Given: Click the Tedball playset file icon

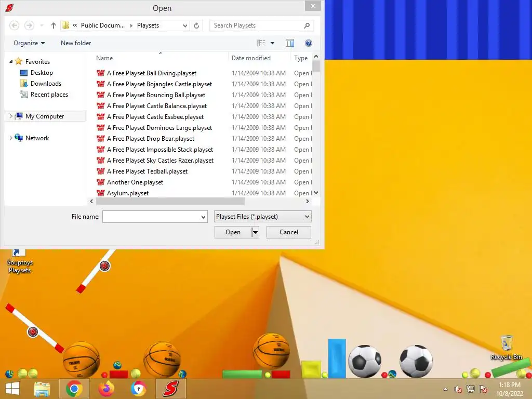Looking at the screenshot, I should (101, 171).
